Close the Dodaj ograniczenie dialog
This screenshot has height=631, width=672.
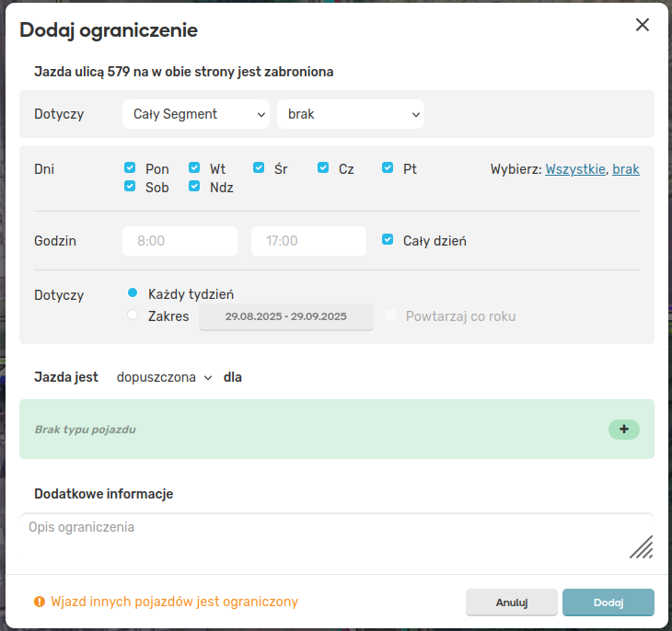[x=643, y=25]
